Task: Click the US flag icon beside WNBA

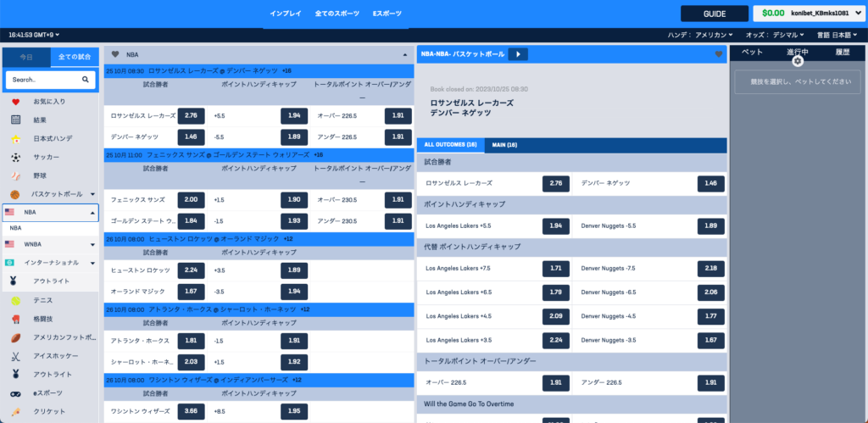Action: tap(9, 244)
